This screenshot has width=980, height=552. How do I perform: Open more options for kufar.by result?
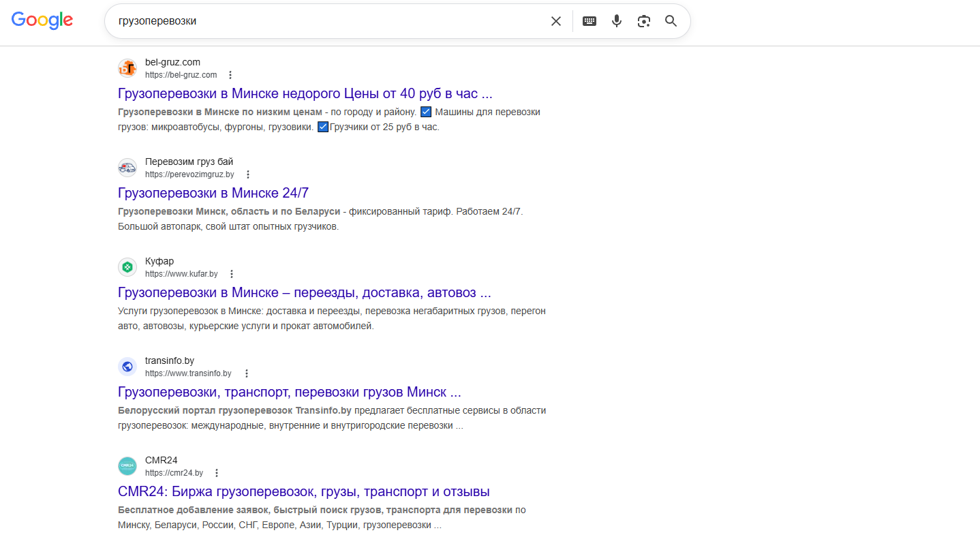pos(231,274)
